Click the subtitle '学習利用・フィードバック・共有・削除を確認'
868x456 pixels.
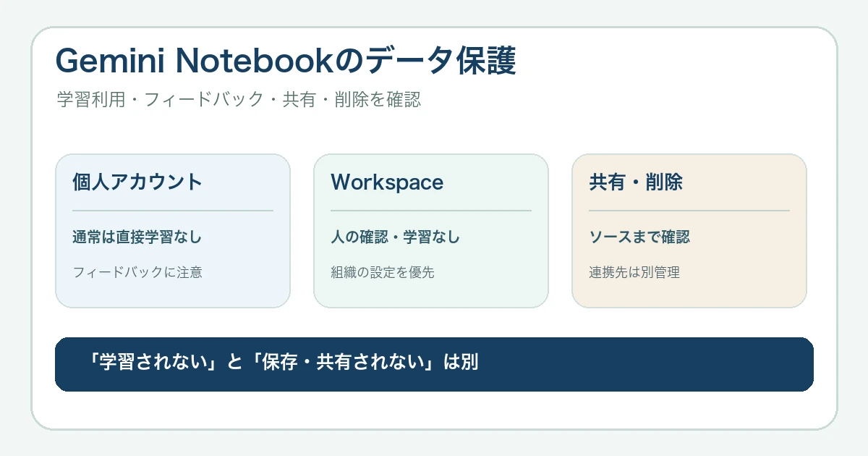239,100
